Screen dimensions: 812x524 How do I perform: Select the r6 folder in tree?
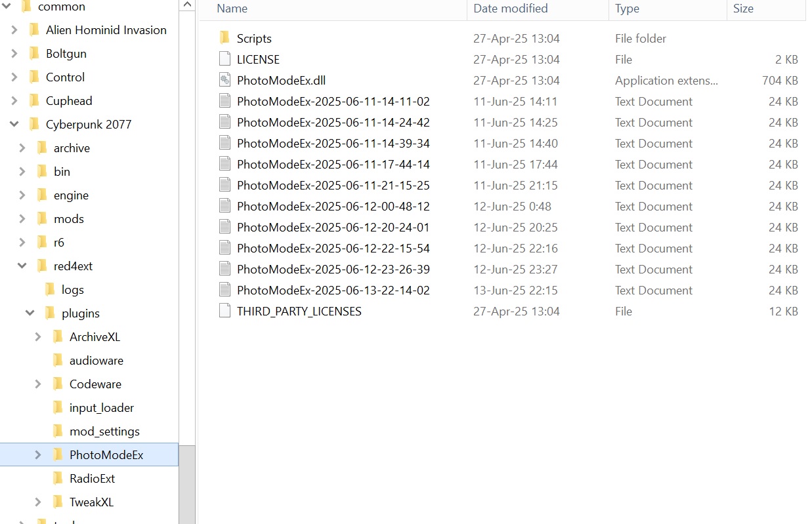[x=59, y=242]
